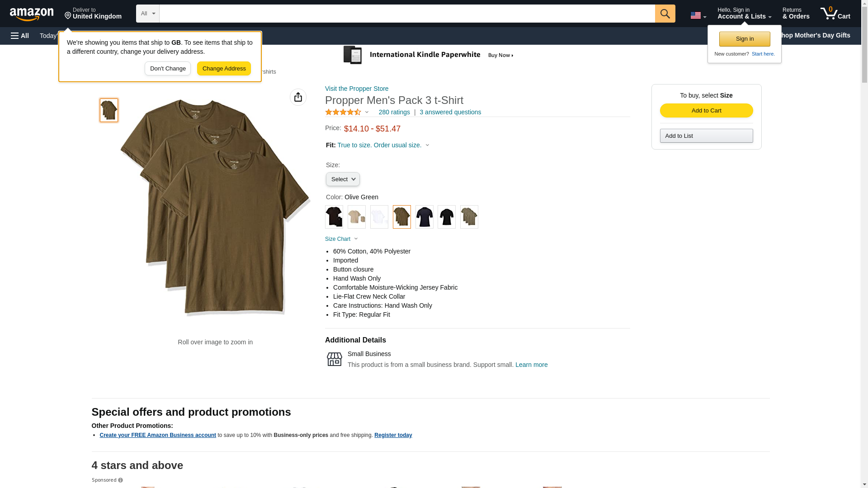Open Account & Lists menu
This screenshot has height=488, width=868.
pyautogui.click(x=744, y=13)
